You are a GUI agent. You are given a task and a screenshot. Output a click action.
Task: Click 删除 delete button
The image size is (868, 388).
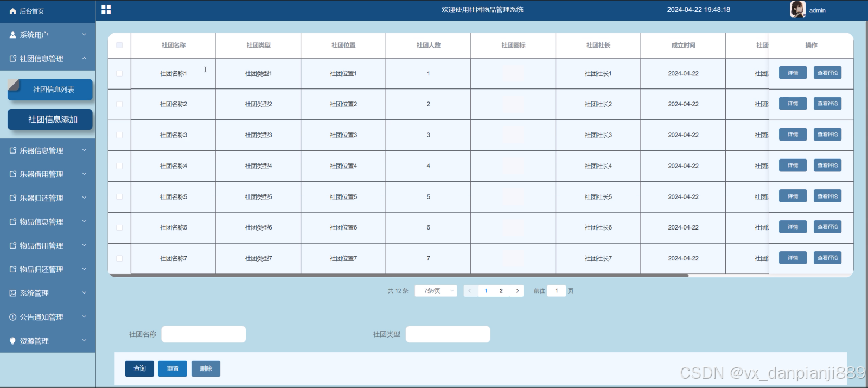pos(206,368)
